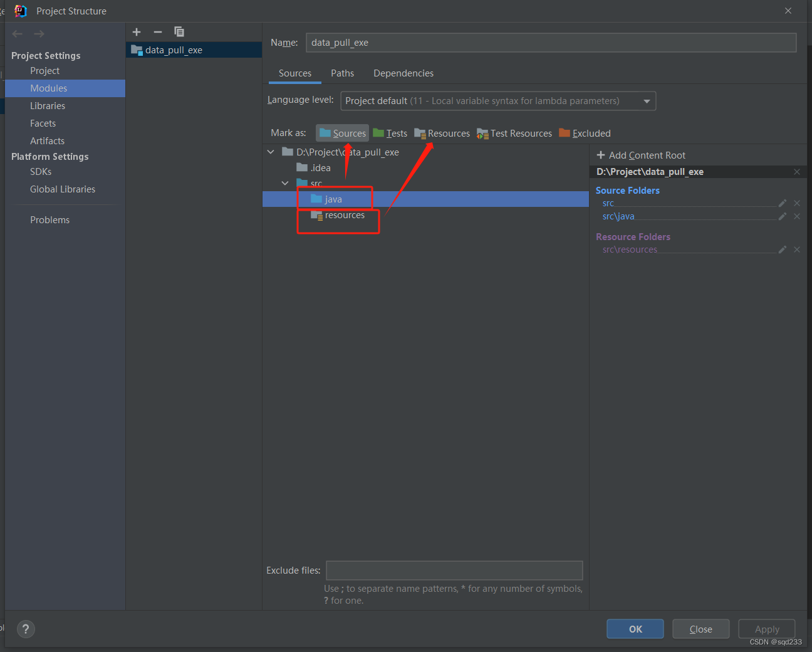Viewport: 812px width, 652px height.
Task: Click the Exclude files input field
Action: (x=455, y=570)
